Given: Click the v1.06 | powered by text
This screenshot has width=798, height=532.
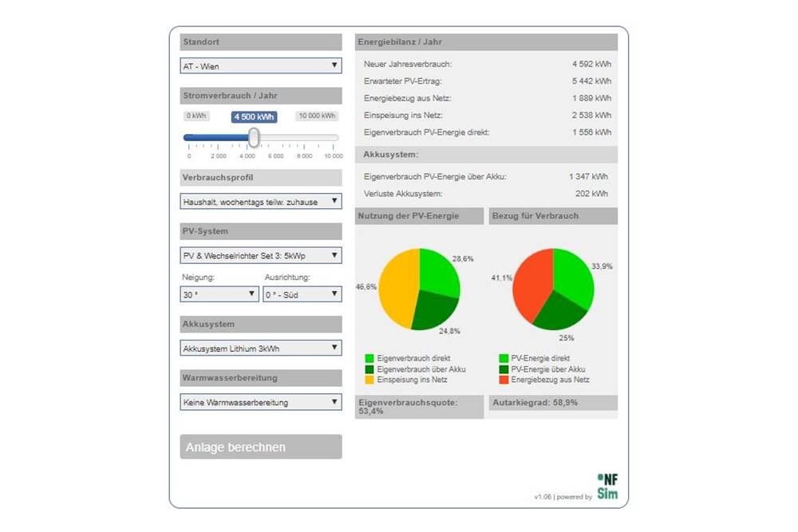Looking at the screenshot, I should (x=563, y=497).
